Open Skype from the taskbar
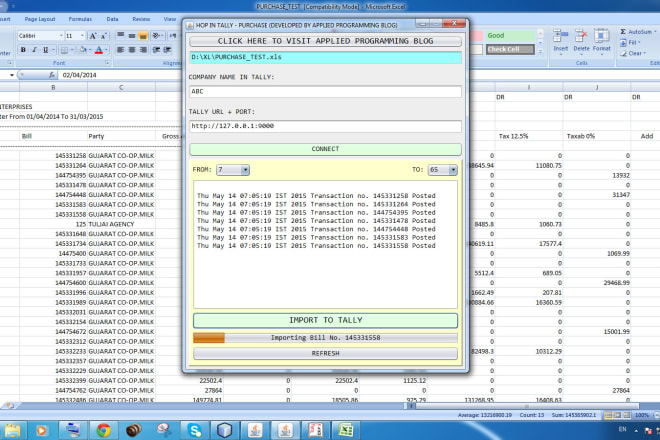This screenshot has height=440, width=660. pyautogui.click(x=194, y=430)
